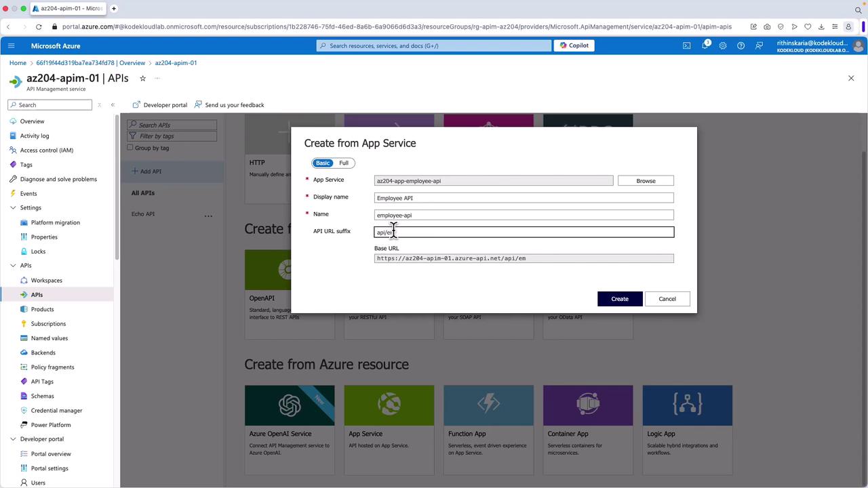Click the az204-apim-01 breadcrumb link
Screen dimensions: 868x488
coord(176,63)
